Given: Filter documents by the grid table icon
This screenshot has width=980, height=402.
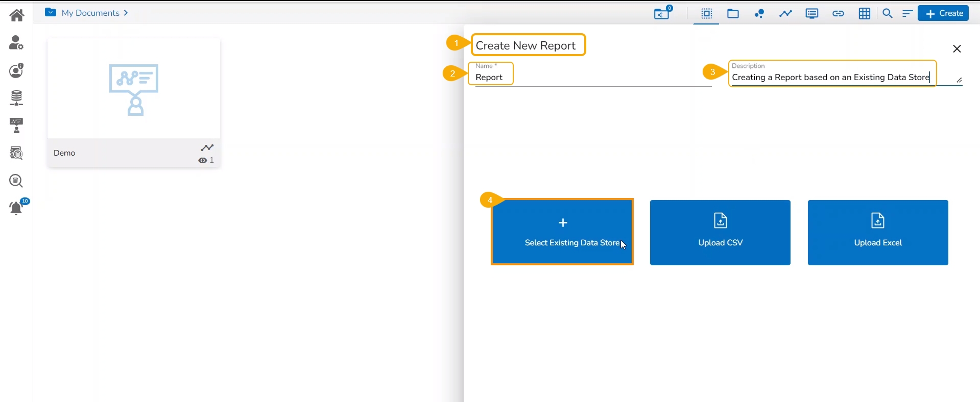Looking at the screenshot, I should point(865,14).
